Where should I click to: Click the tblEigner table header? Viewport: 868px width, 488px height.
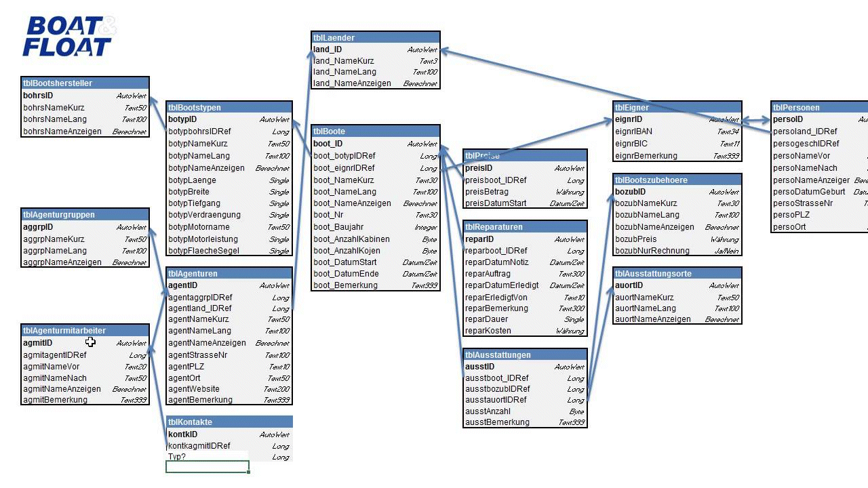676,107
